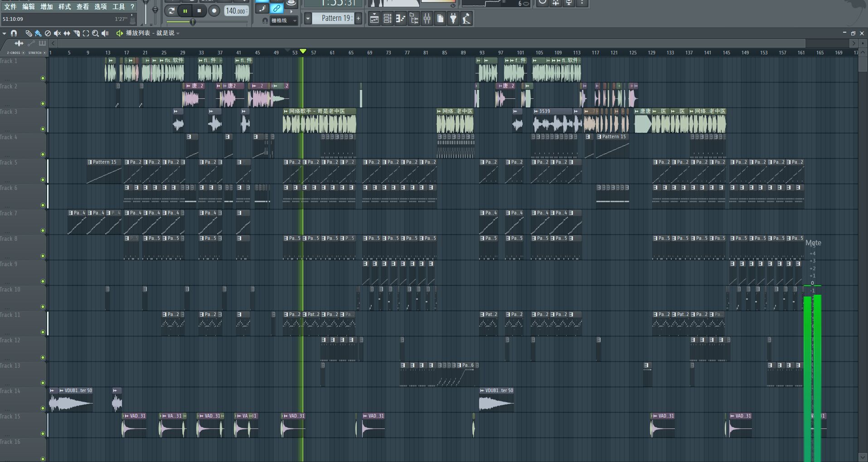Open the 工具 menu
This screenshot has width=868, height=462.
119,6
